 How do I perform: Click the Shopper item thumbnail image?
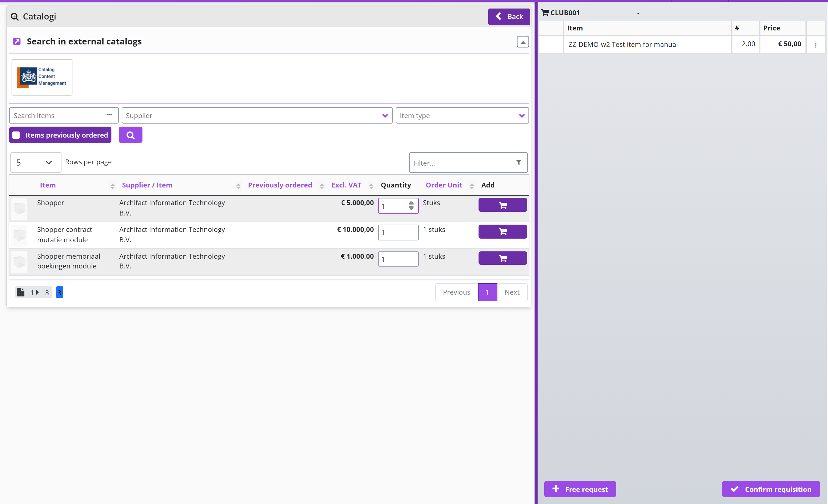(x=19, y=209)
